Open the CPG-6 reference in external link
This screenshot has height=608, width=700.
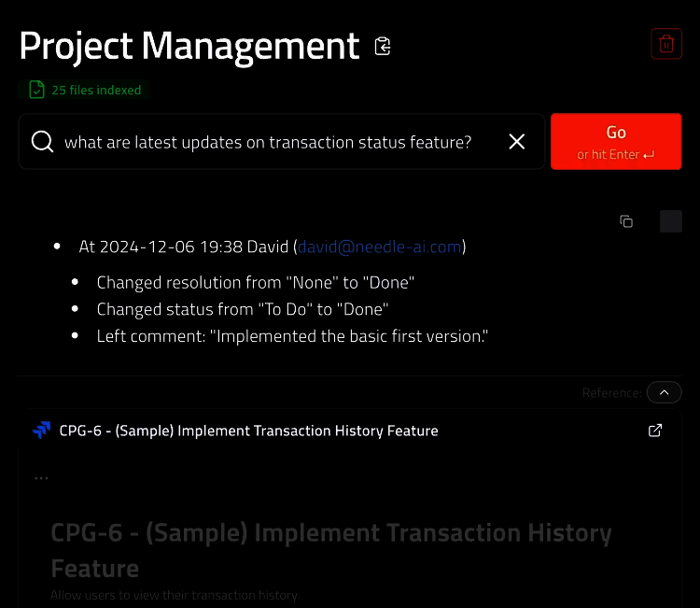655,431
